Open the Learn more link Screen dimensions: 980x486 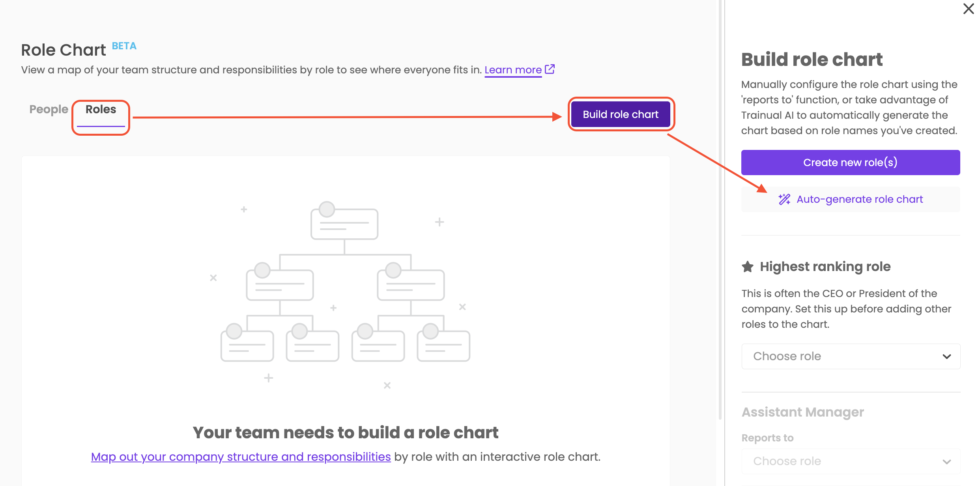[x=513, y=70]
